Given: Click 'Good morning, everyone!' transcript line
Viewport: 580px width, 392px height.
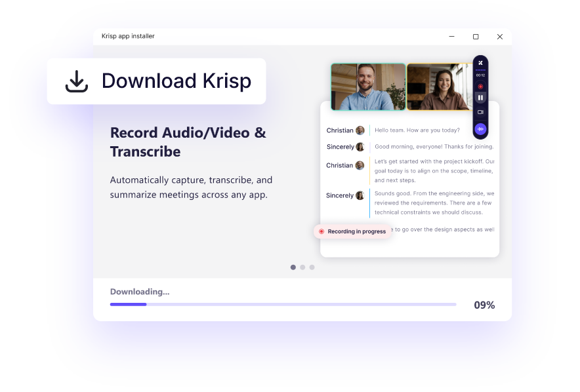Looking at the screenshot, I should (x=434, y=147).
